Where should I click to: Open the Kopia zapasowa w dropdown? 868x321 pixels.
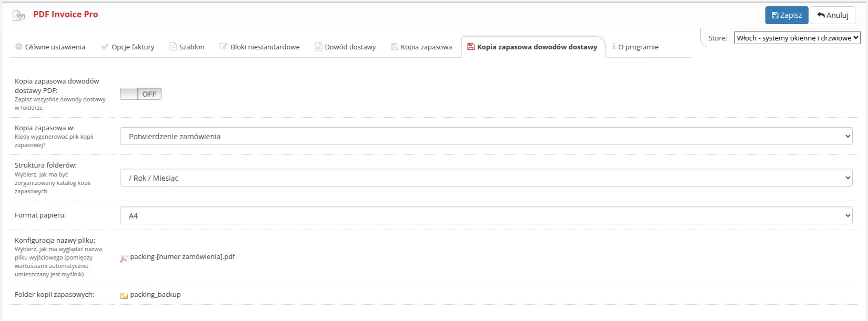pyautogui.click(x=486, y=137)
